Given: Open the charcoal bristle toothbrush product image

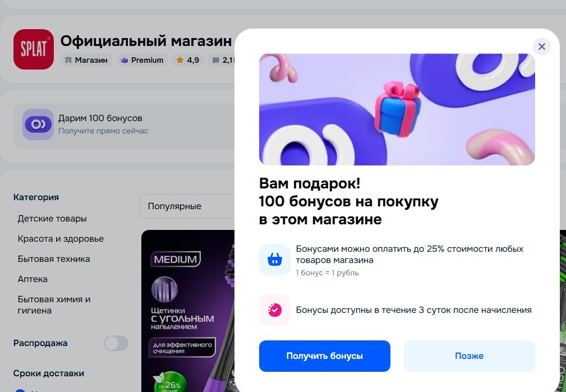Looking at the screenshot, I should (187, 311).
